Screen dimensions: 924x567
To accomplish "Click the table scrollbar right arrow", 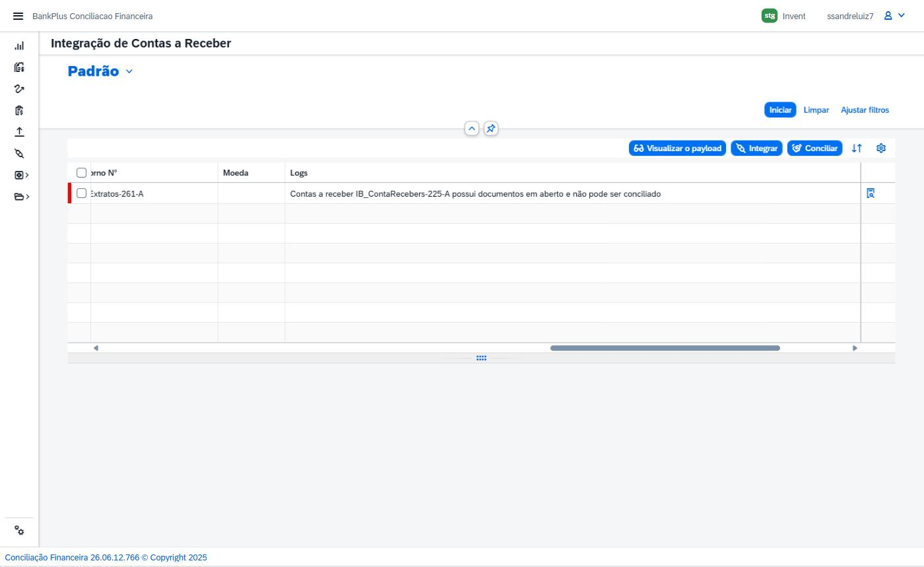I will (x=855, y=348).
